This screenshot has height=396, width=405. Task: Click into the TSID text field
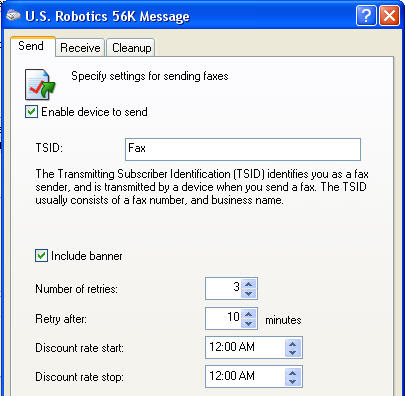[x=243, y=149]
